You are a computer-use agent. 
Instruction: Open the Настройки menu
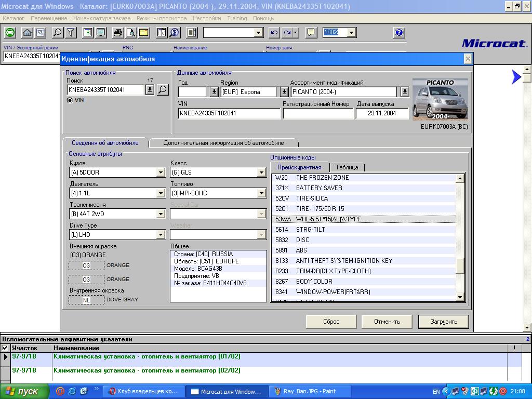(x=207, y=18)
